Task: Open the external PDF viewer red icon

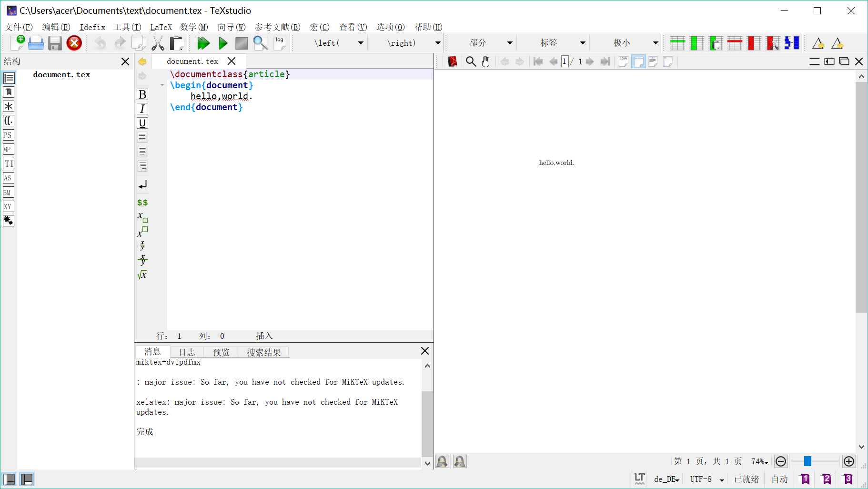Action: (x=452, y=61)
